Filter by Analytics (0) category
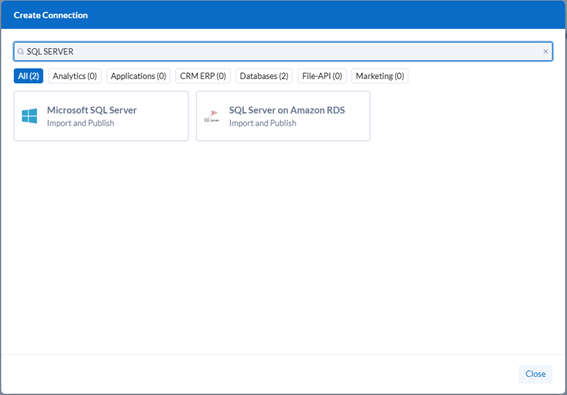 coord(75,76)
